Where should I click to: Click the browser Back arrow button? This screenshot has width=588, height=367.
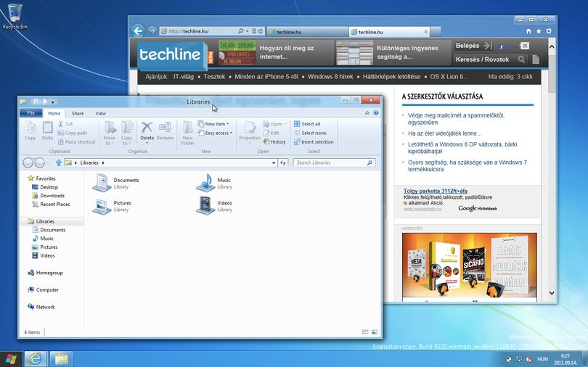[138, 30]
